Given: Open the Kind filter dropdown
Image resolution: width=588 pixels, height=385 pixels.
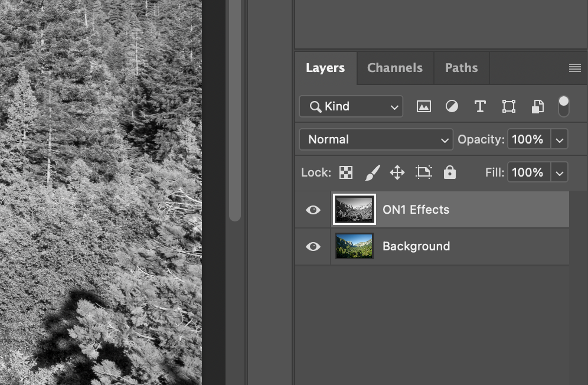Looking at the screenshot, I should click(351, 106).
